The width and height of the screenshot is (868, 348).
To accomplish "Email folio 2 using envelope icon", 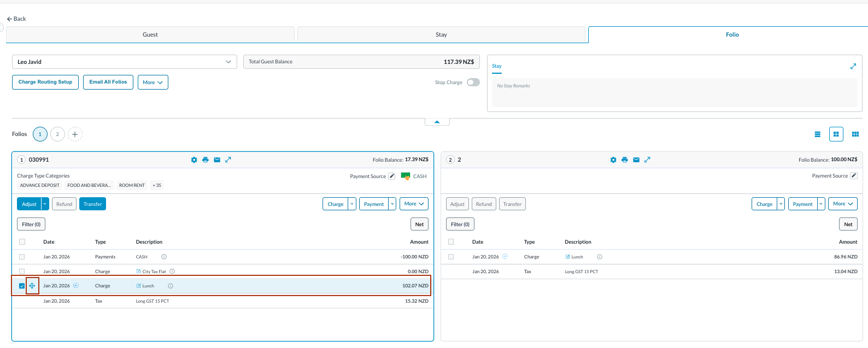I will click(636, 160).
